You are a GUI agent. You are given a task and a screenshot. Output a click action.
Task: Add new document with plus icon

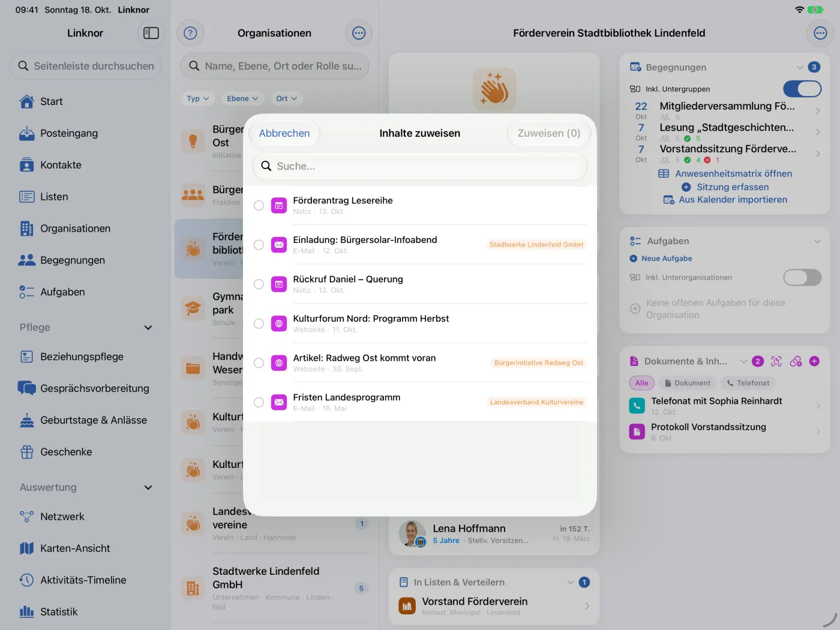pos(814,361)
